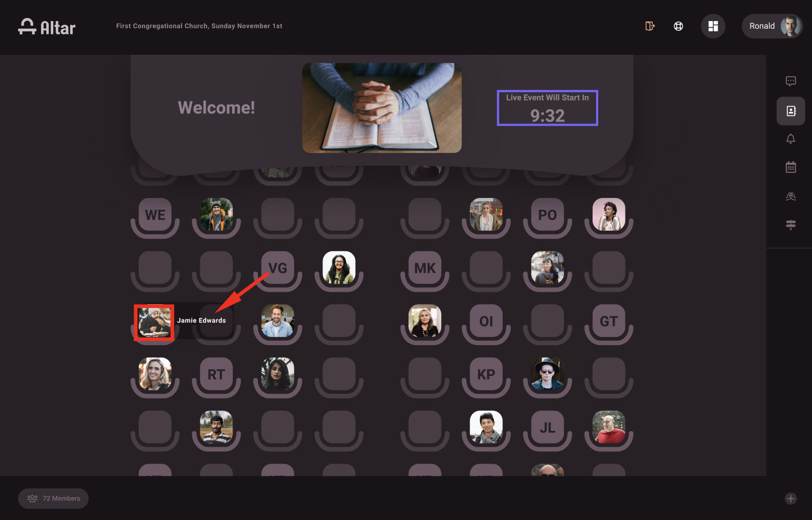Open the dashboard grid button
The width and height of the screenshot is (812, 520).
point(713,26)
